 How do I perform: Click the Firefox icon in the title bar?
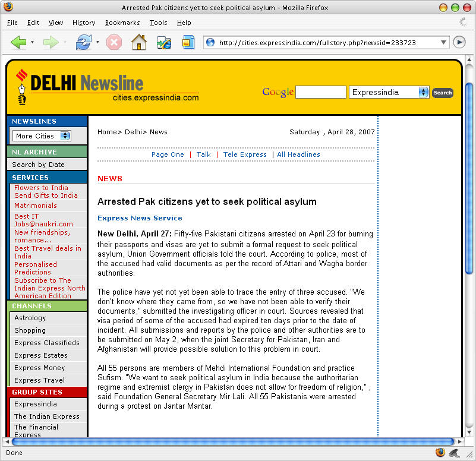tap(8, 7)
